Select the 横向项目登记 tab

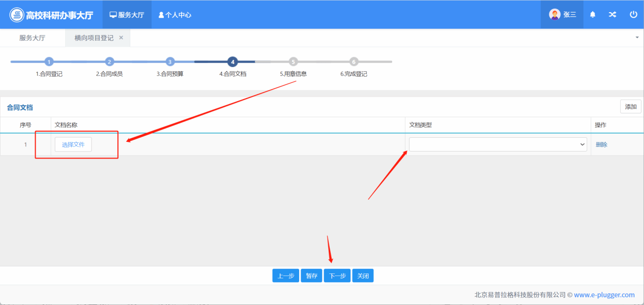94,38
